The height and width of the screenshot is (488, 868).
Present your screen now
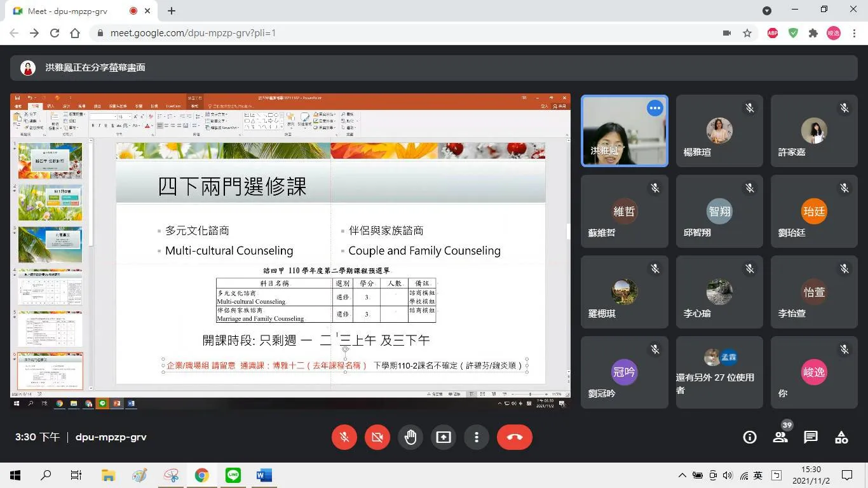coord(444,437)
